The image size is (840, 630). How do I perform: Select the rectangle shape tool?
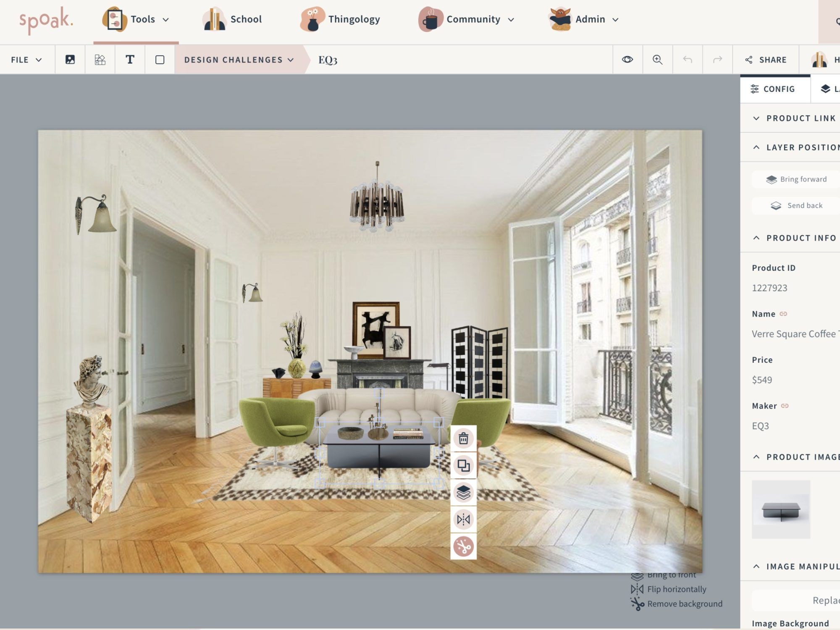pos(160,60)
